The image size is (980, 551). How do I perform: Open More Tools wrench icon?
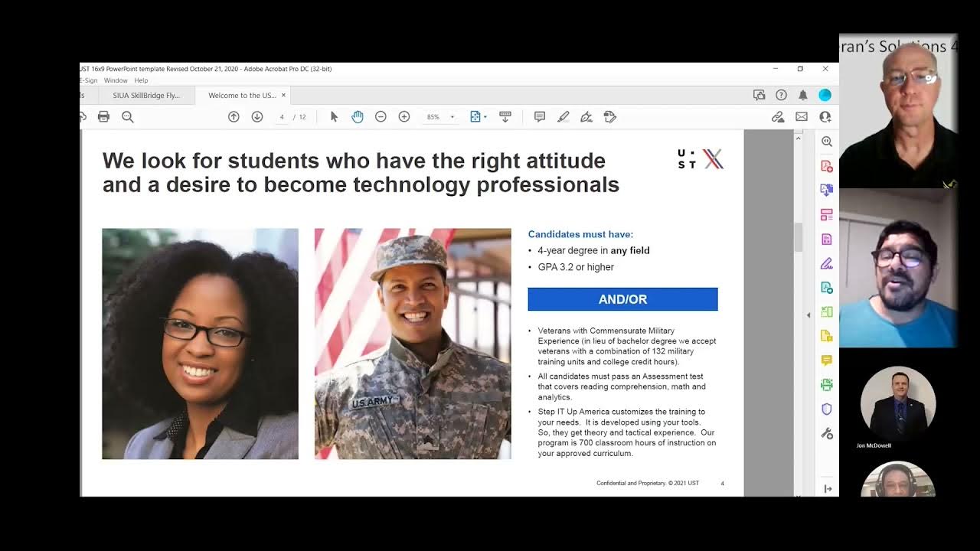(827, 433)
